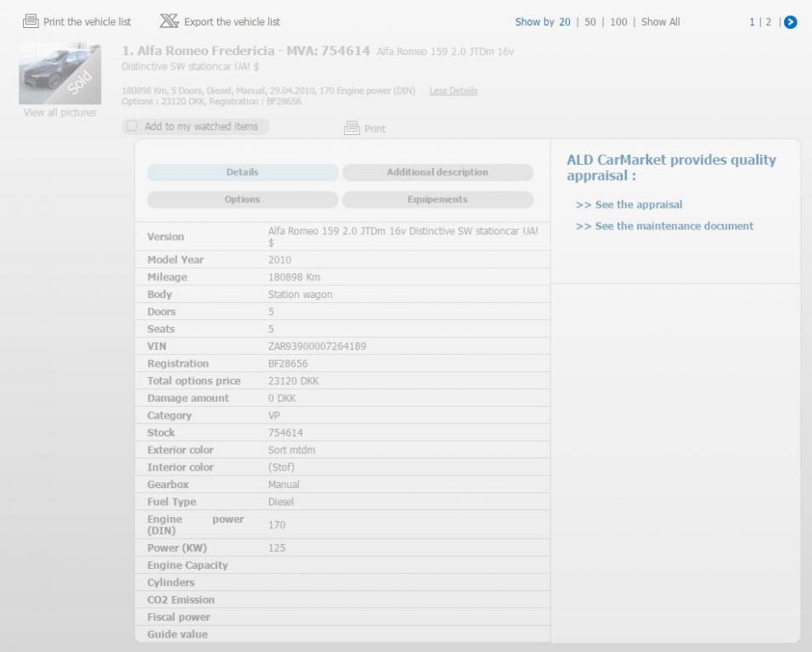Click the 'Engine Capacity' row label
Image resolution: width=812 pixels, height=652 pixels.
pos(188,565)
